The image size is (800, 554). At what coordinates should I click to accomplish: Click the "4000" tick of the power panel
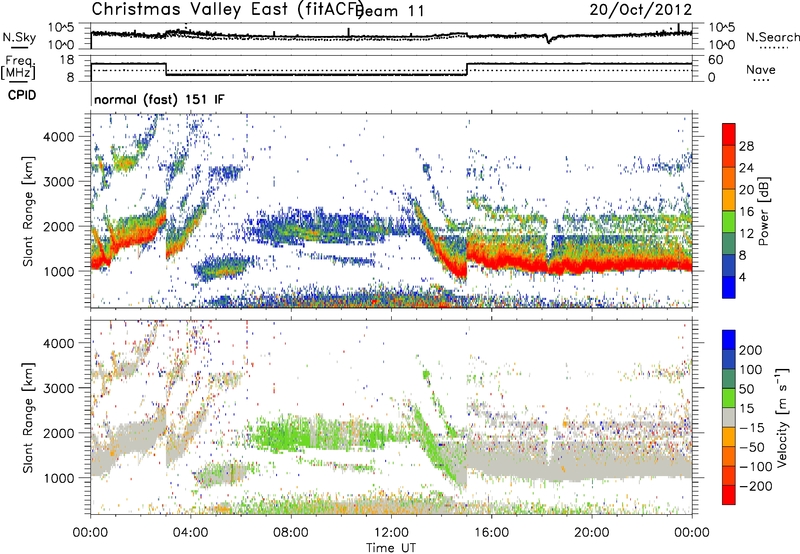coord(58,137)
